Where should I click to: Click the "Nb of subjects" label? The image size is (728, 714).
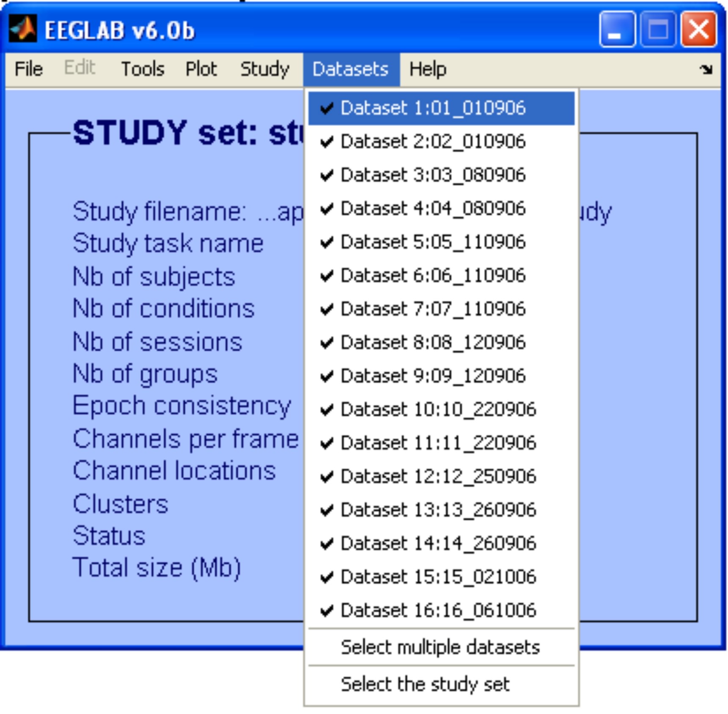(154, 277)
